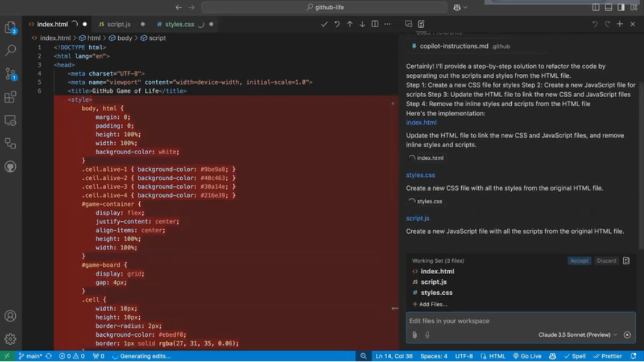Accept all Working Set edits
This screenshot has width=644, height=362.
[x=579, y=261]
